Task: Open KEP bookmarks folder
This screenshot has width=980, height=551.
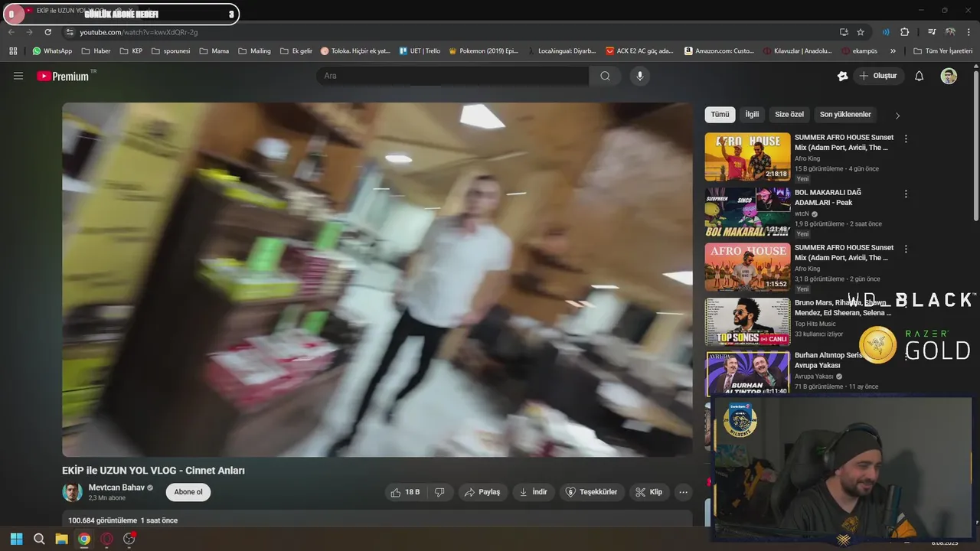Action: pyautogui.click(x=131, y=51)
